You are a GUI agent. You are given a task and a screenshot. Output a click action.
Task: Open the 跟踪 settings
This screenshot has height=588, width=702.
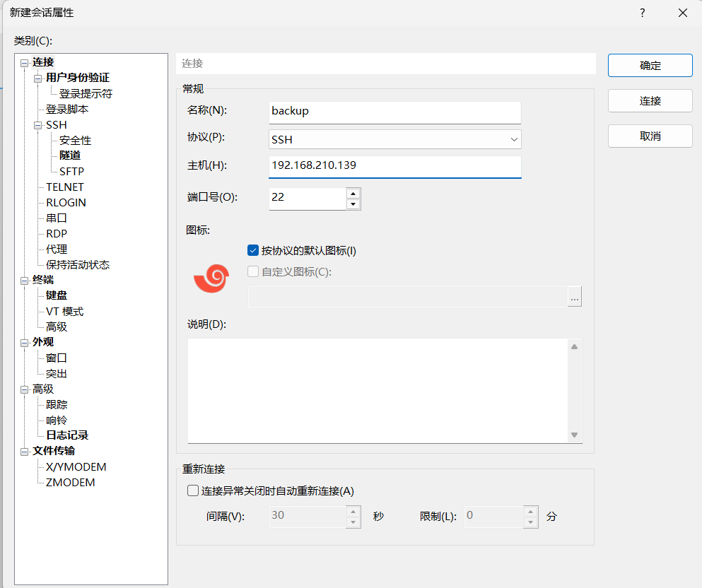(57, 404)
